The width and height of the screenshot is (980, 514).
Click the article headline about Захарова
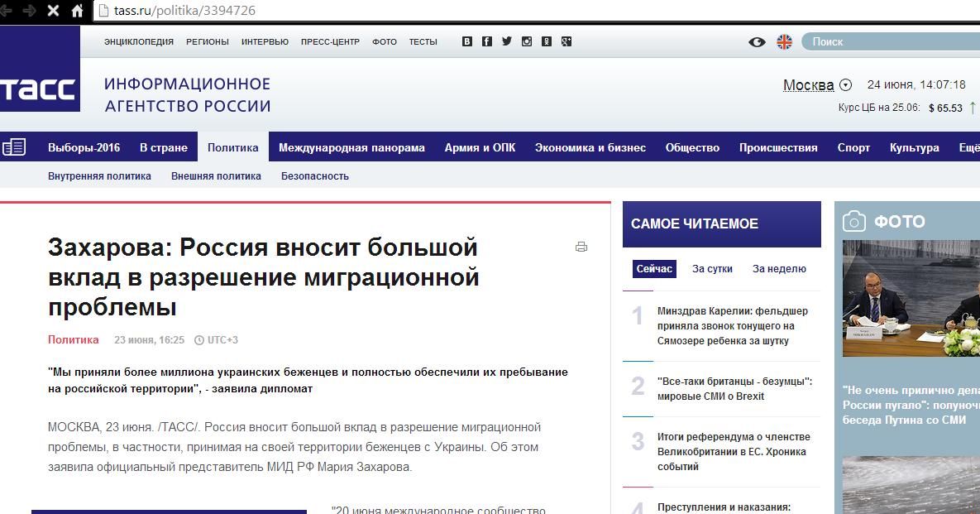pyautogui.click(x=263, y=277)
